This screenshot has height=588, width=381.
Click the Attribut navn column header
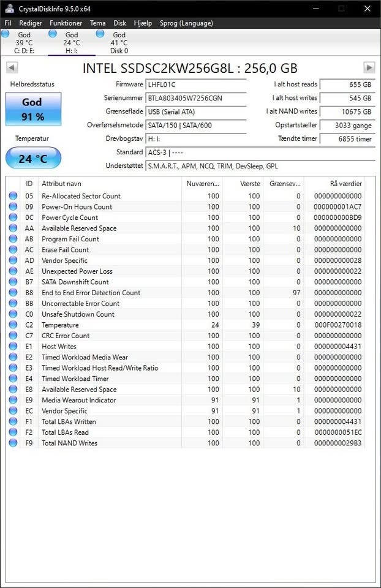110,184
